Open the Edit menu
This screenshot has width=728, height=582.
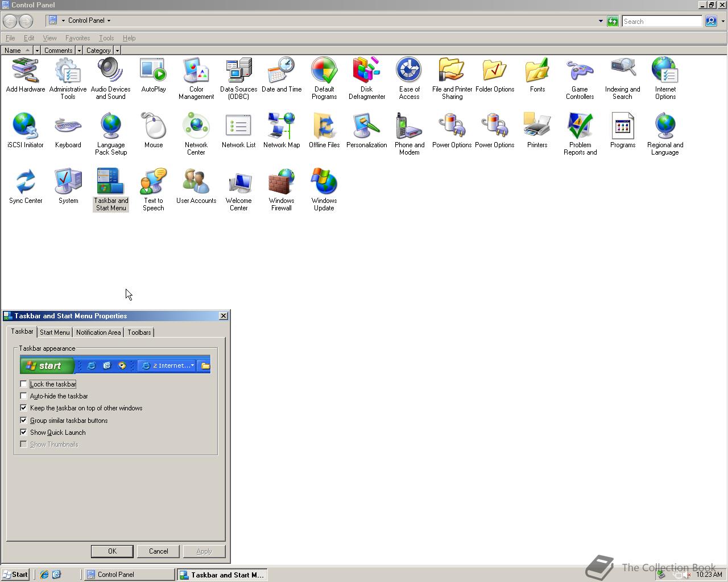pos(29,38)
